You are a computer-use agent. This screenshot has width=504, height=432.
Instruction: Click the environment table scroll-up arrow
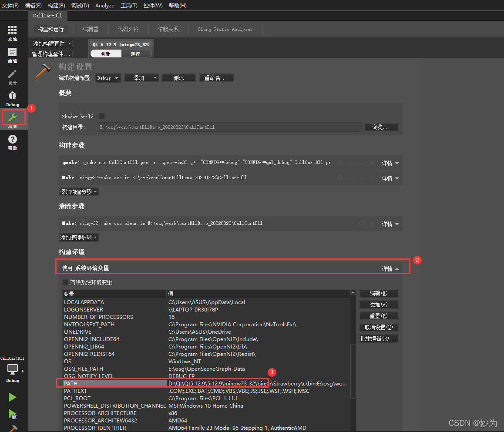[353, 293]
